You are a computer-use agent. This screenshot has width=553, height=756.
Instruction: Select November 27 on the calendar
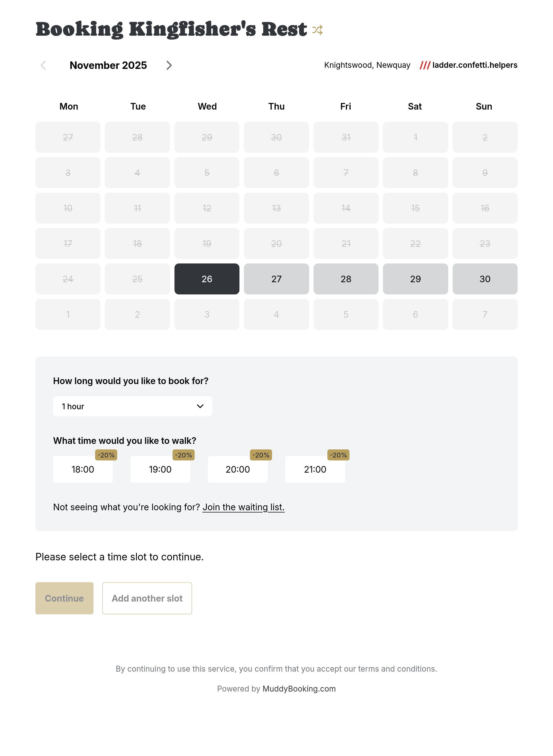coord(276,279)
